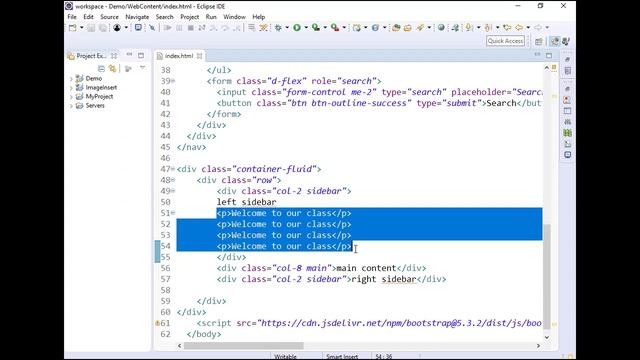Viewport: 640px width, 360px height.
Task: Open the External Tools dropdown arrow
Action: click(x=344, y=28)
